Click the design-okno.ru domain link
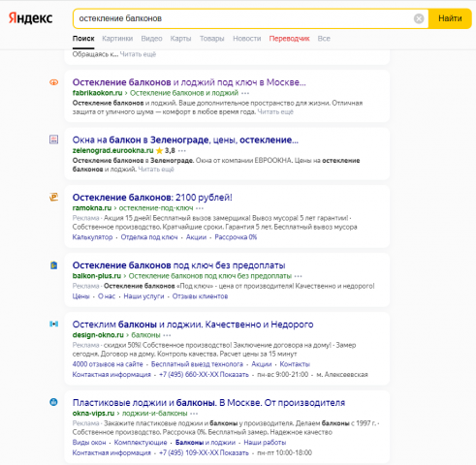This screenshot has height=465, width=476. click(x=98, y=335)
